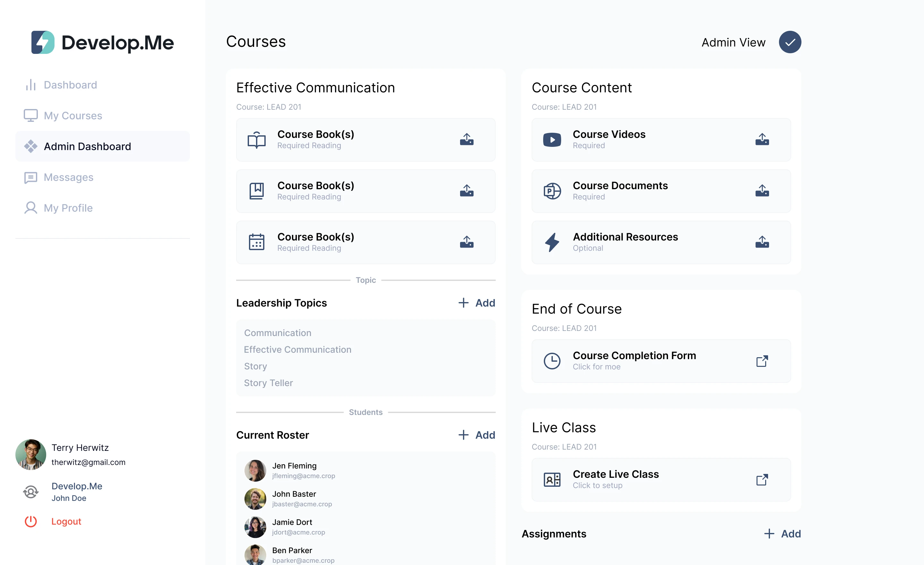Open the My Courses section
Image resolution: width=924 pixels, height=565 pixels.
(73, 115)
